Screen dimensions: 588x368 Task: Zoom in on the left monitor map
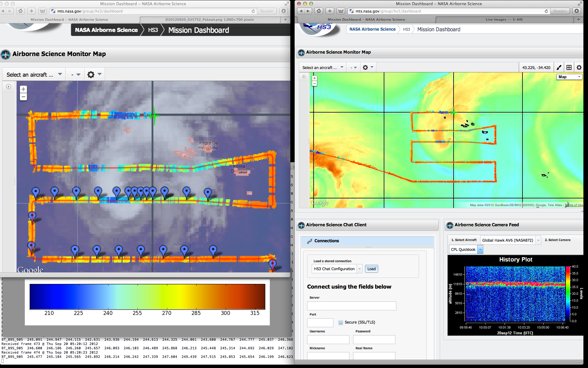pos(23,89)
